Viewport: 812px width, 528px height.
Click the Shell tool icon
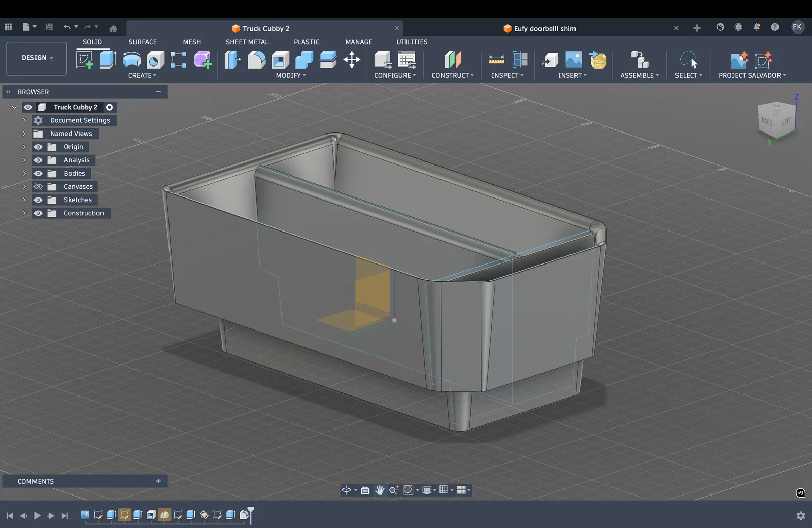click(280, 59)
